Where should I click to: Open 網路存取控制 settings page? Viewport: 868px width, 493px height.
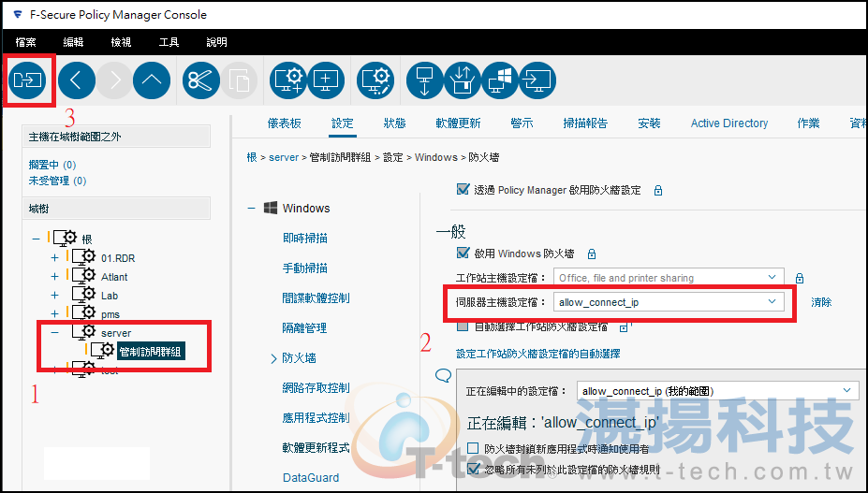(316, 388)
